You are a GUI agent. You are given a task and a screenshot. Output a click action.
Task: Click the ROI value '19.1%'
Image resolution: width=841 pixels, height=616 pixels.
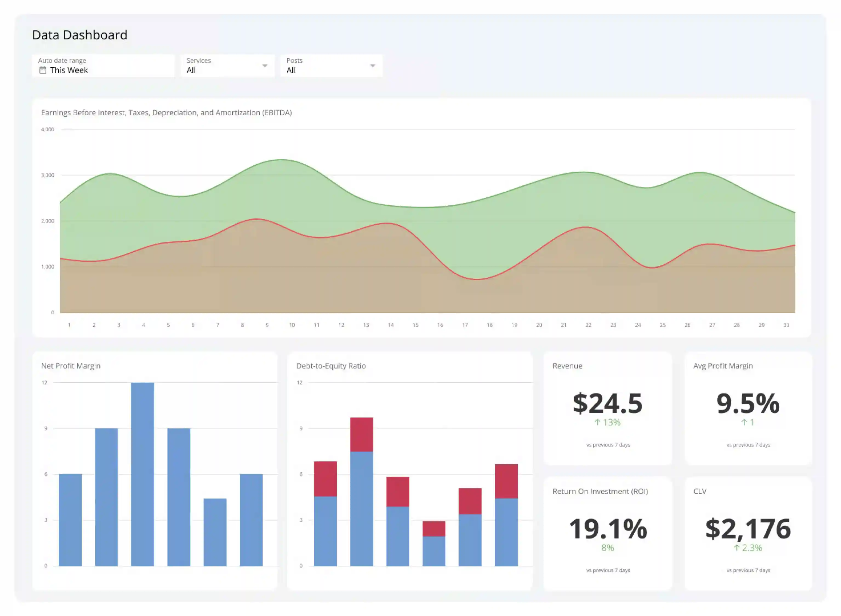click(608, 529)
